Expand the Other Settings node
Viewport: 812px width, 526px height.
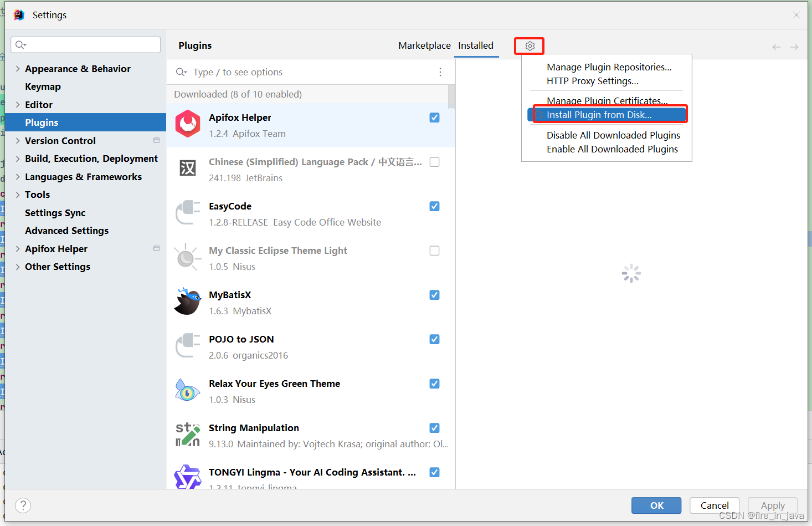[18, 267]
